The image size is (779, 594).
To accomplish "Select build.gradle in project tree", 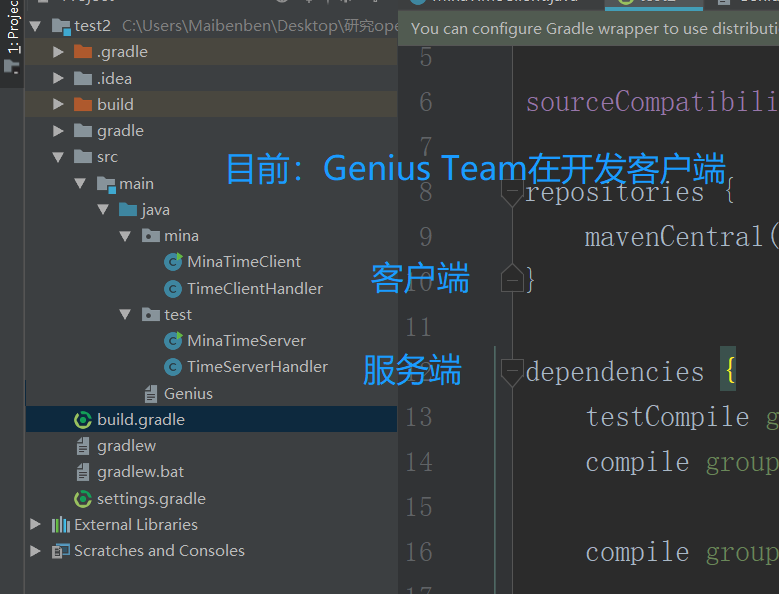I will tap(141, 420).
